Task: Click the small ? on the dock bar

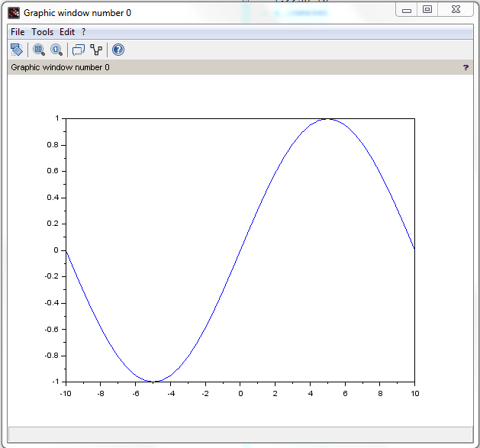Action: (x=466, y=67)
